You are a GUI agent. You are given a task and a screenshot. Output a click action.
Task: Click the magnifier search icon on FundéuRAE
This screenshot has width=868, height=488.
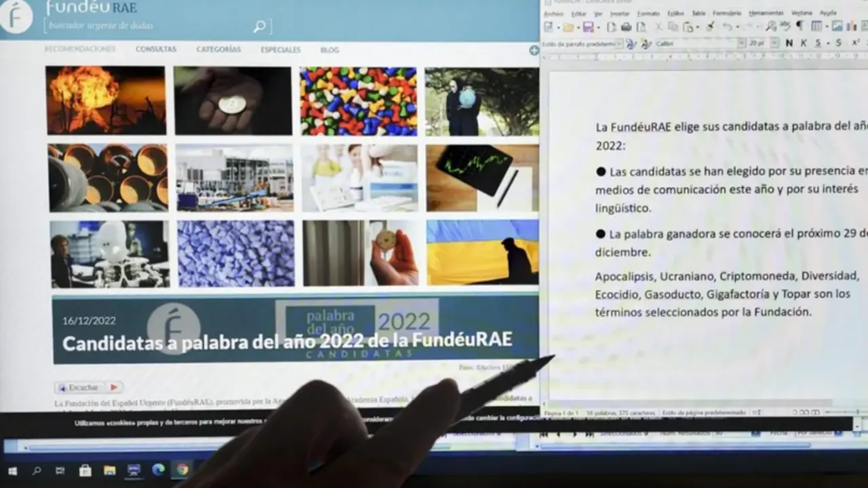click(x=259, y=26)
